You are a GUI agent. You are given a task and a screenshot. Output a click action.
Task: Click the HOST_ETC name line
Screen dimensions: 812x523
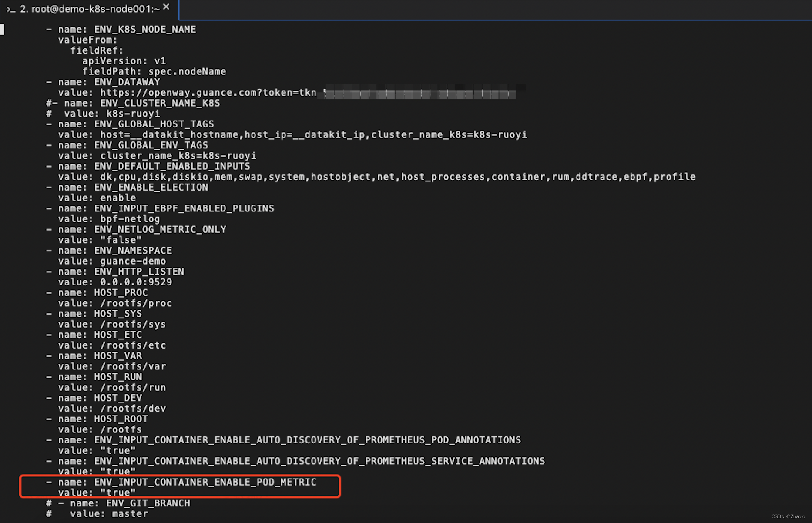pyautogui.click(x=94, y=335)
